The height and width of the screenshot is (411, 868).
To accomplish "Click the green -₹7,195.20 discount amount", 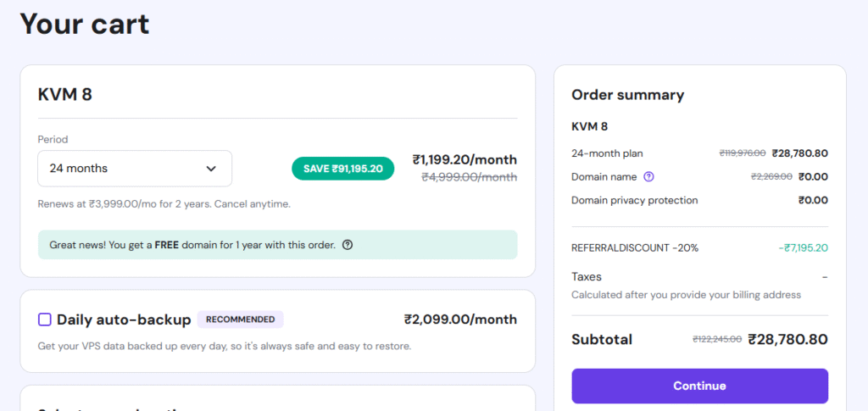I will (x=803, y=248).
